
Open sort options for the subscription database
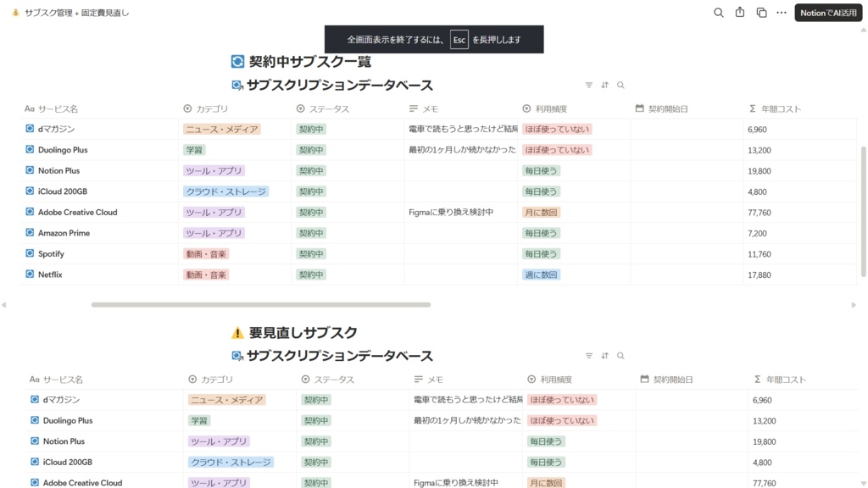(604, 85)
